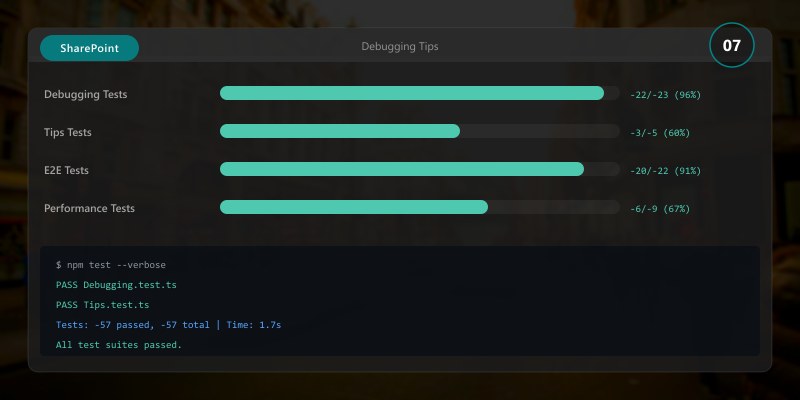Screen dimensions: 800x400
Task: Click the 'PASS Debugging.test.ts' terminal line
Action: pyautogui.click(x=116, y=285)
